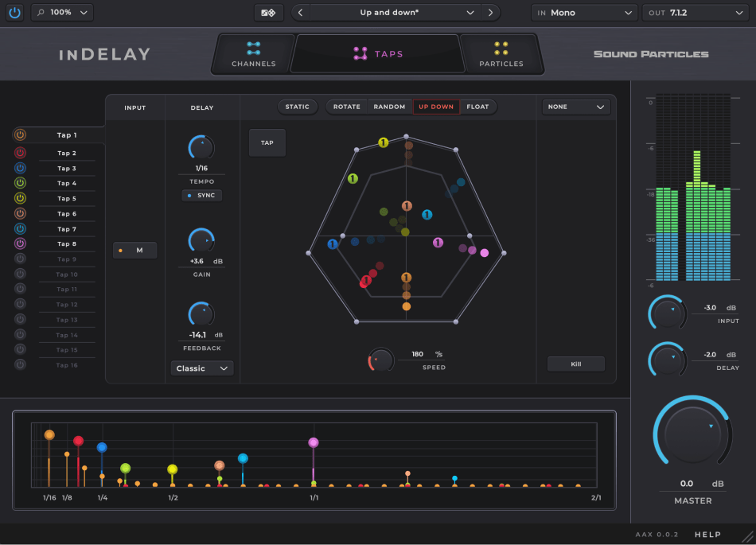Viewport: 756px width, 545px height.
Task: Open the 100% zoom dropdown
Action: pyautogui.click(x=62, y=13)
